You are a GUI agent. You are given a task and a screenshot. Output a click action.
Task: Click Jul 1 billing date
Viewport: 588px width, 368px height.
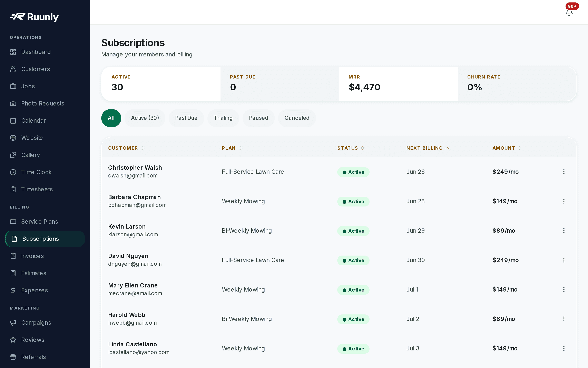[412, 290]
